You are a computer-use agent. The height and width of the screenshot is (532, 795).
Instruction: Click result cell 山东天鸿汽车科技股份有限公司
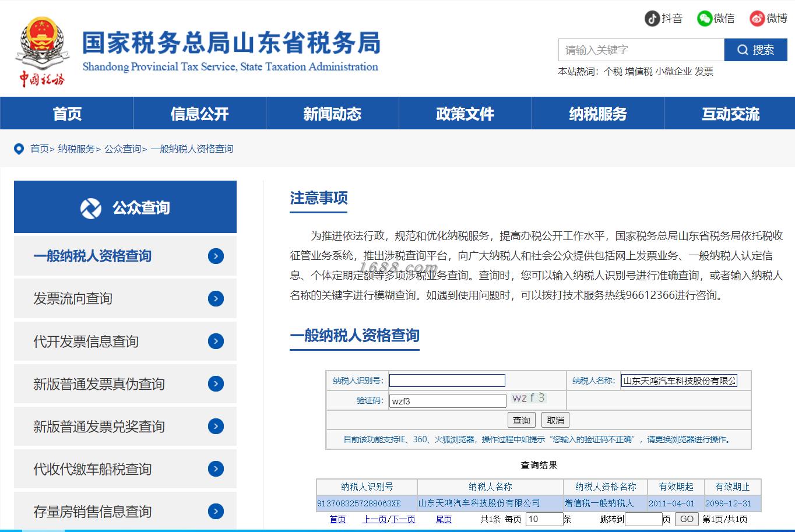point(490,503)
